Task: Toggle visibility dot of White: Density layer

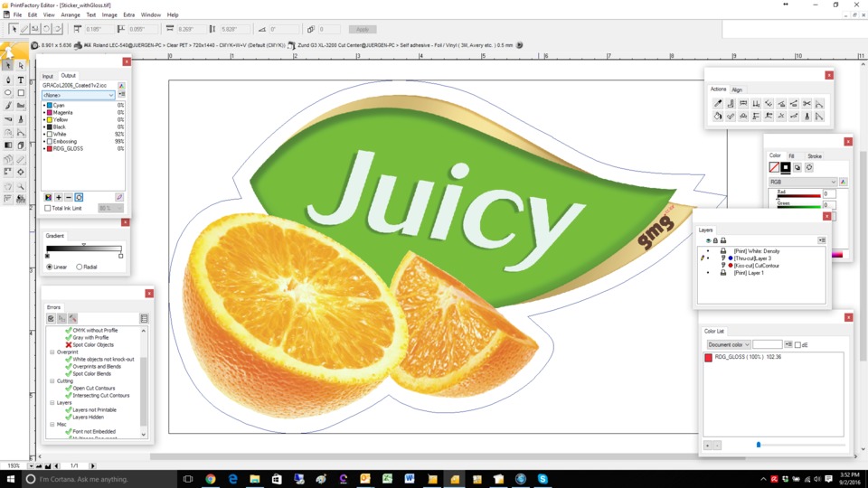Action: coord(708,251)
